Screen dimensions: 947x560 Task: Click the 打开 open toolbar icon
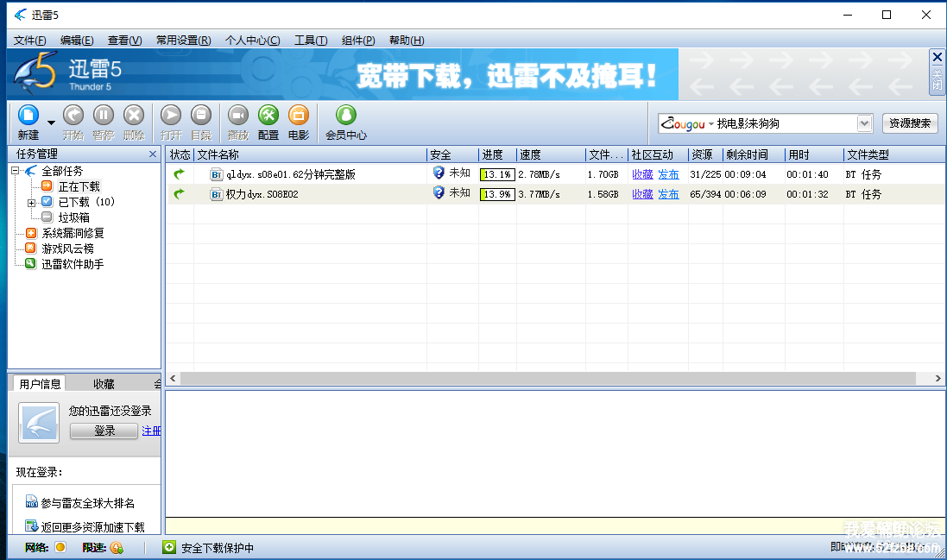[x=171, y=115]
